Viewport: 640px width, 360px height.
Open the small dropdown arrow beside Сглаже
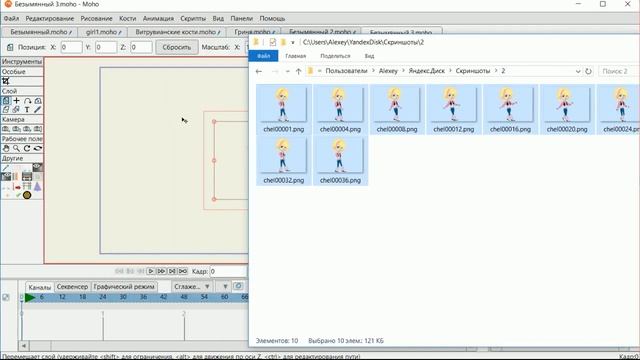point(225,287)
